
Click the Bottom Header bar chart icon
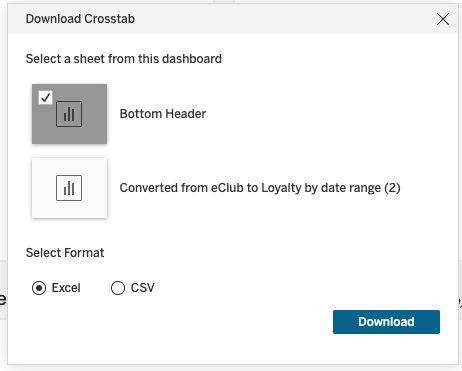click(69, 114)
